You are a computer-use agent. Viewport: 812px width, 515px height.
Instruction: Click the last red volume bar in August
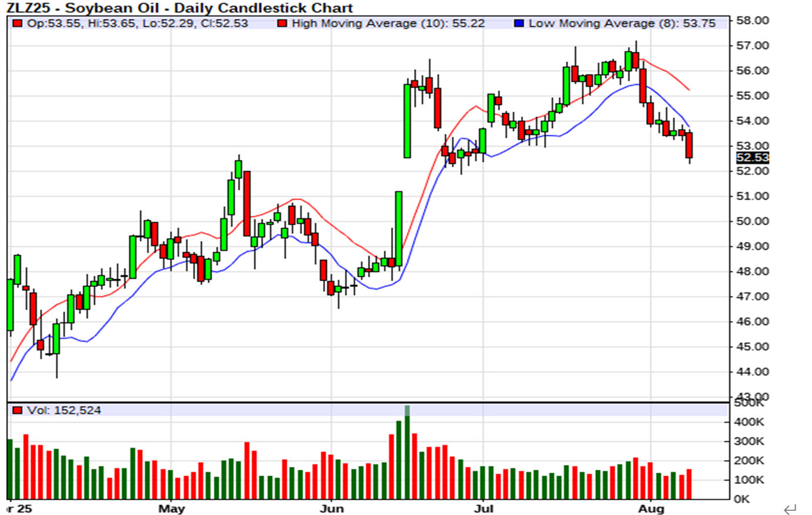pyautogui.click(x=689, y=484)
